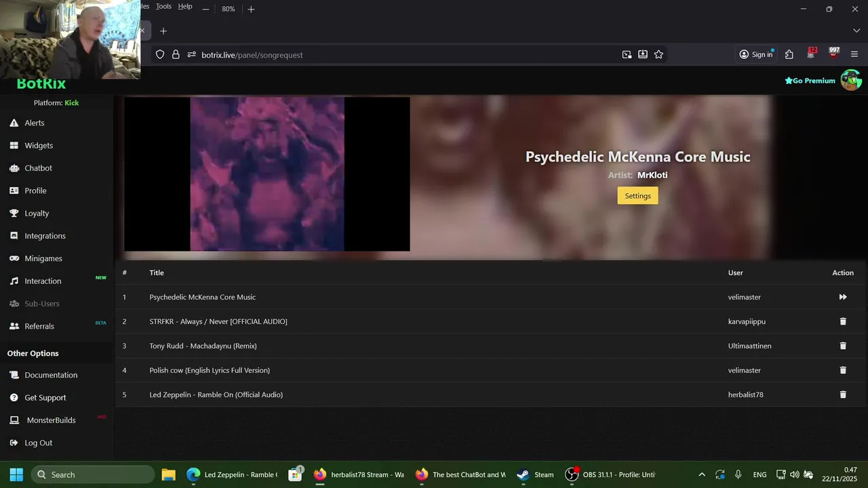Bookmark this page with star icon
The image size is (868, 488).
(x=658, y=55)
